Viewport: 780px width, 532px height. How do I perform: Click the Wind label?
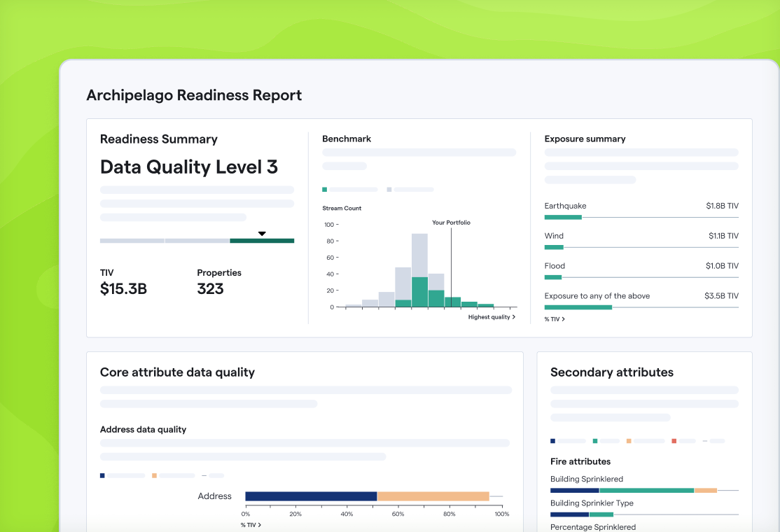point(554,236)
